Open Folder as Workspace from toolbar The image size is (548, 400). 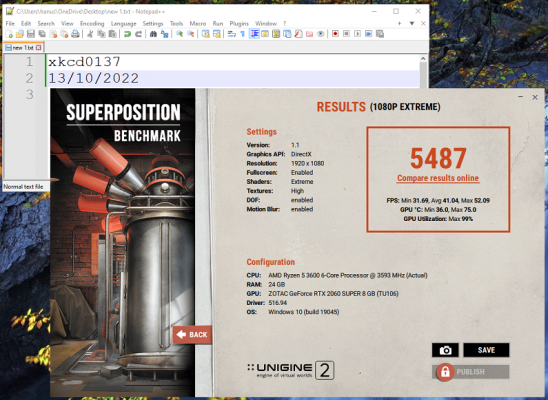point(310,34)
